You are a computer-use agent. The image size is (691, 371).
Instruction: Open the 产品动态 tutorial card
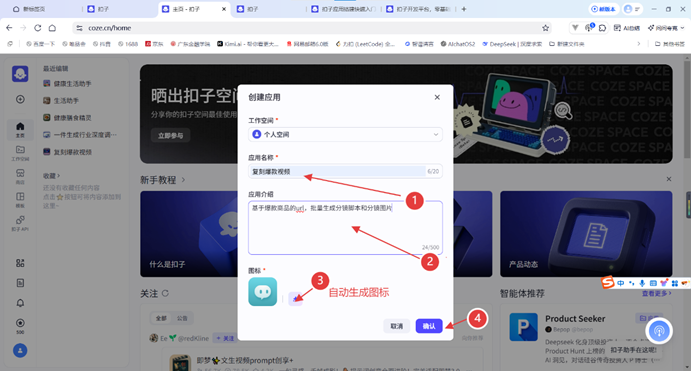click(x=586, y=234)
